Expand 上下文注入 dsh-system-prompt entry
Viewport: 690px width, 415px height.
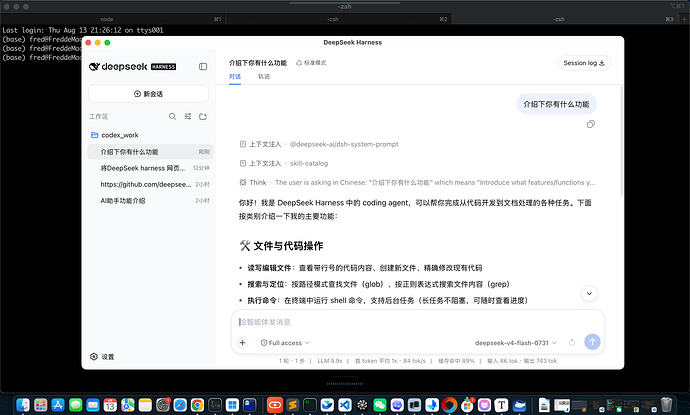(319, 144)
